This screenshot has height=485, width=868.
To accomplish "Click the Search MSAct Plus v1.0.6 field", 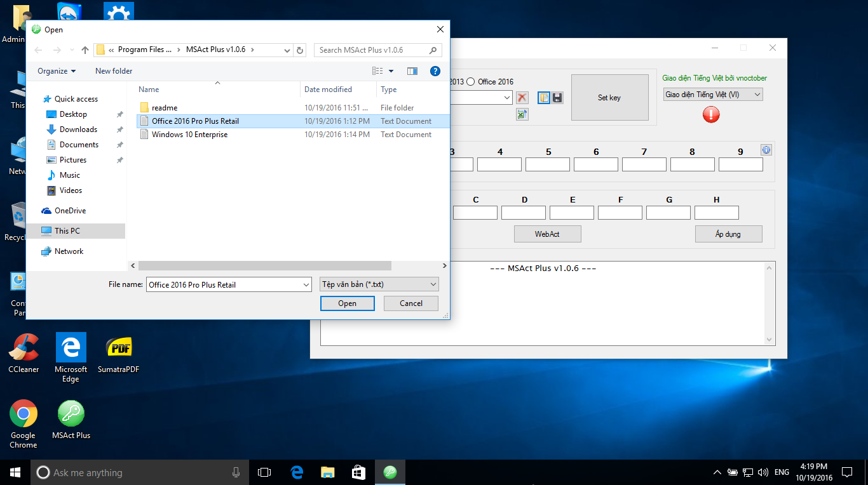I will [378, 50].
